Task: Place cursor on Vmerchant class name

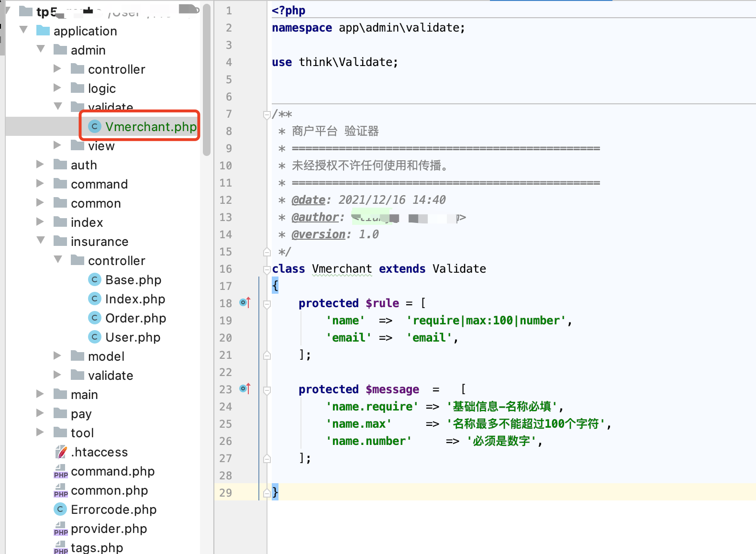Action: (x=342, y=269)
